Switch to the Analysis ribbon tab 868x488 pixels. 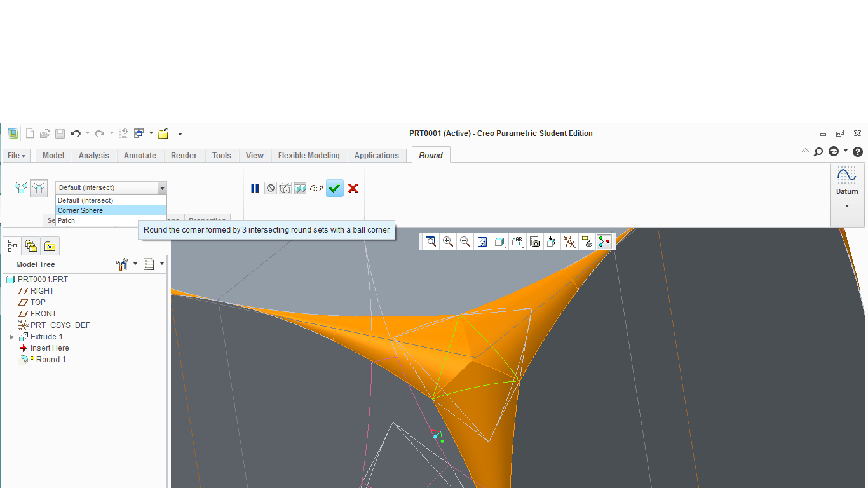tap(94, 156)
